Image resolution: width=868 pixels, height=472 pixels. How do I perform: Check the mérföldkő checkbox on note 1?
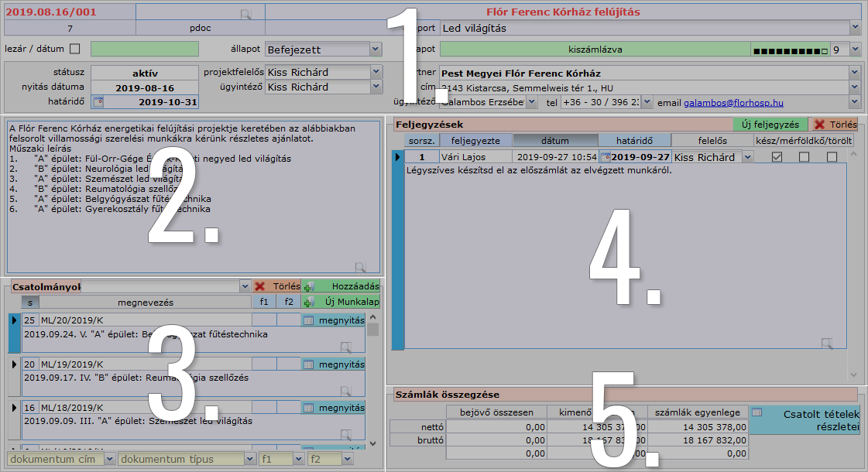click(x=805, y=157)
